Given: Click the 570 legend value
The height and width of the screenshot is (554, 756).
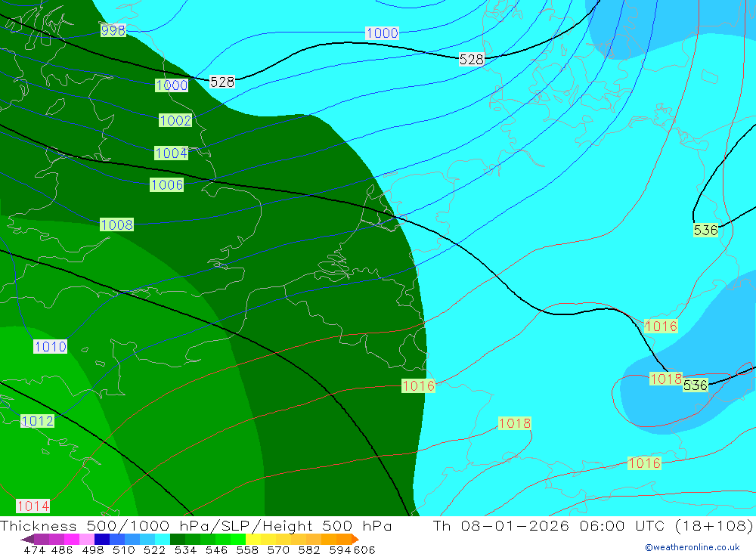Looking at the screenshot, I should tap(277, 549).
